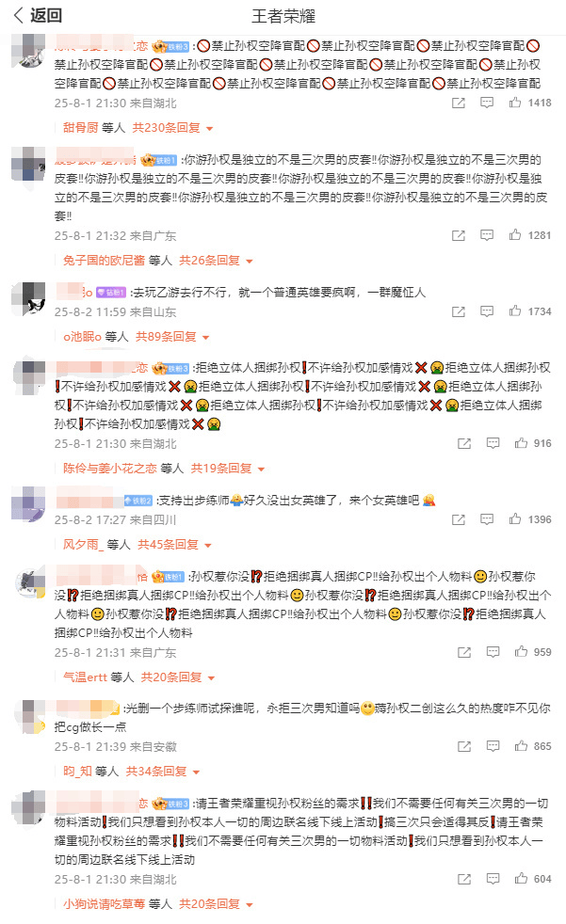Open user 甜骨厨 profile link
Viewport: 566px width, 924px height.
click(80, 128)
